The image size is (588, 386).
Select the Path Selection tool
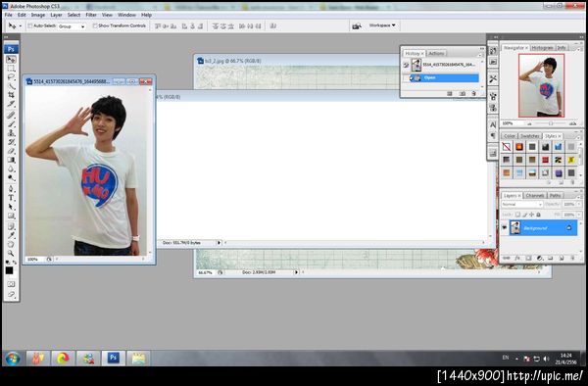pyautogui.click(x=11, y=207)
